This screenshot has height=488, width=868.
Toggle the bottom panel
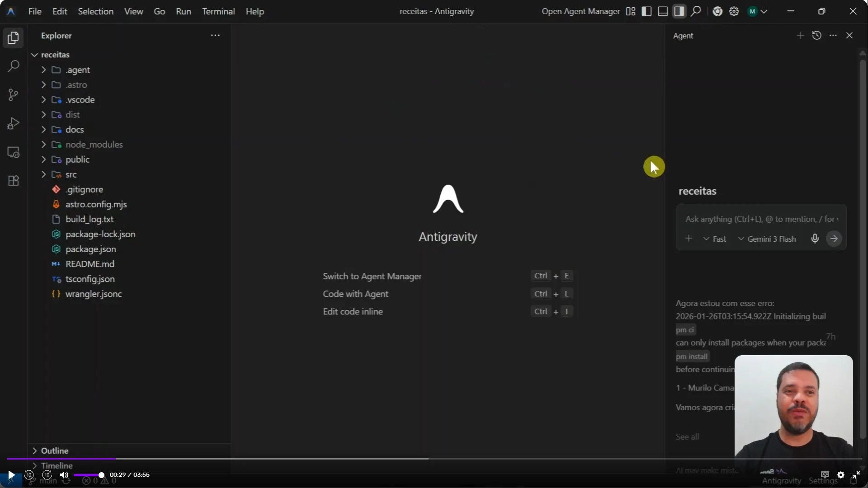663,11
